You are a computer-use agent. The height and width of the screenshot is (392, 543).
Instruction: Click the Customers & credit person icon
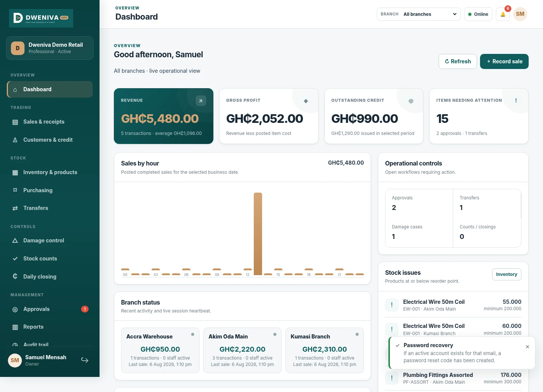tap(15, 140)
